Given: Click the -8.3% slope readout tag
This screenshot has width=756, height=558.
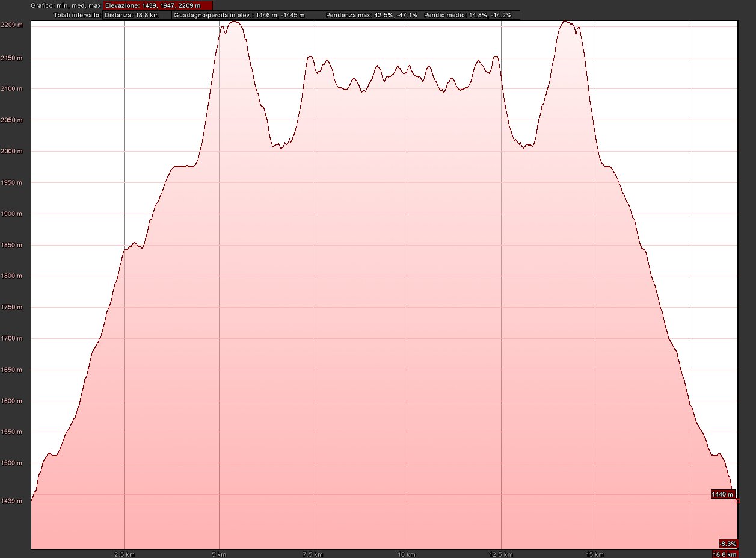Looking at the screenshot, I should [x=728, y=543].
